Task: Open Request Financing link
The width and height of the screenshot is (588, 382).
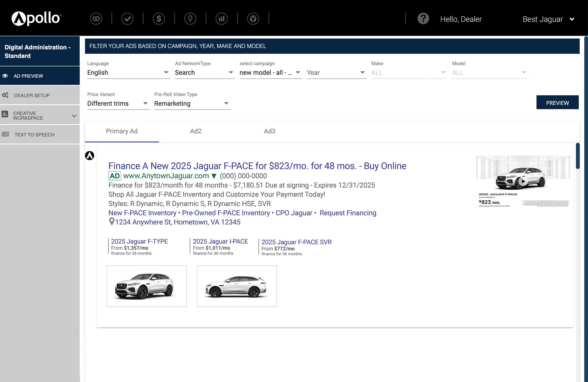Action: click(348, 213)
